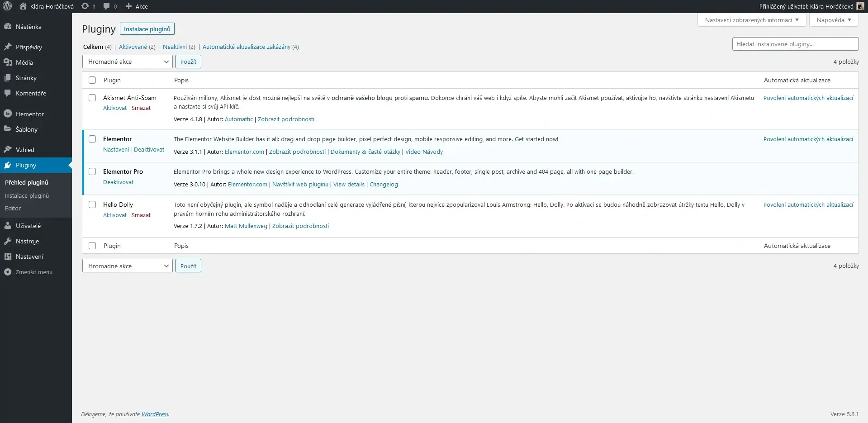Click the bottom Použít button
Viewport: 868px width, 423px height.
pos(188,266)
